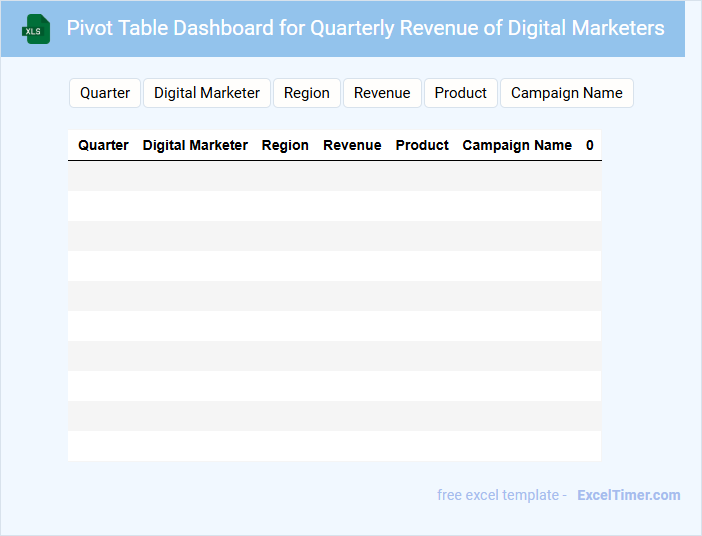Choose the Revenue field button
This screenshot has width=702, height=536.
[382, 93]
